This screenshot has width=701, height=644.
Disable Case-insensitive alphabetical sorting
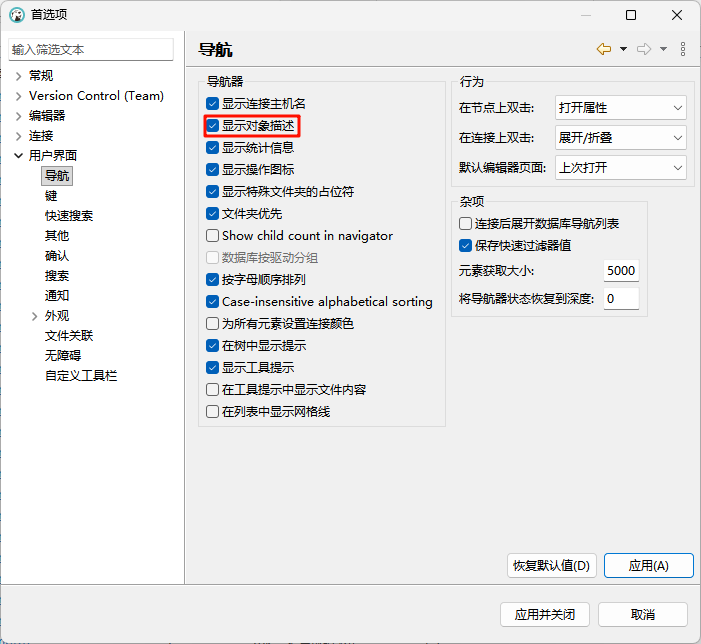(x=212, y=302)
